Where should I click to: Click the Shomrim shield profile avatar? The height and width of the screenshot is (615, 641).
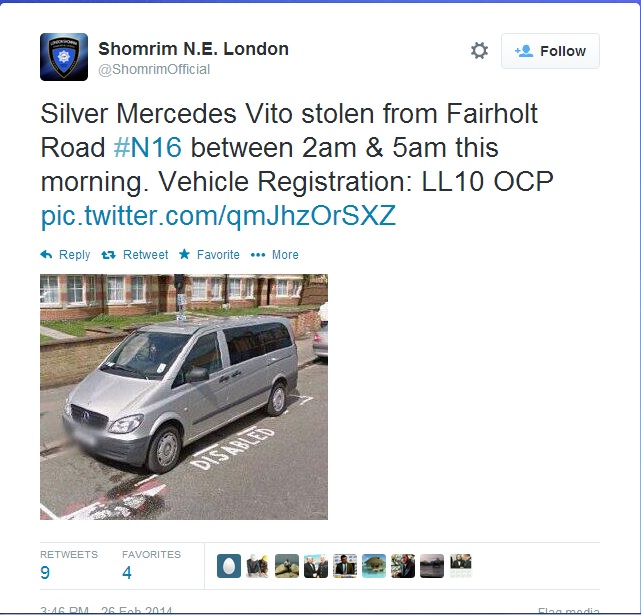64,57
